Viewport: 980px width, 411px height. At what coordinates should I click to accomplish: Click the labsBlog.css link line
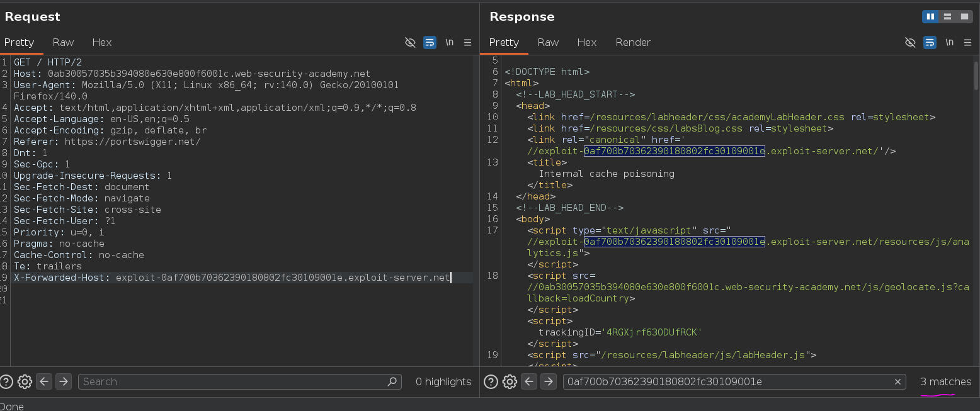coord(680,128)
